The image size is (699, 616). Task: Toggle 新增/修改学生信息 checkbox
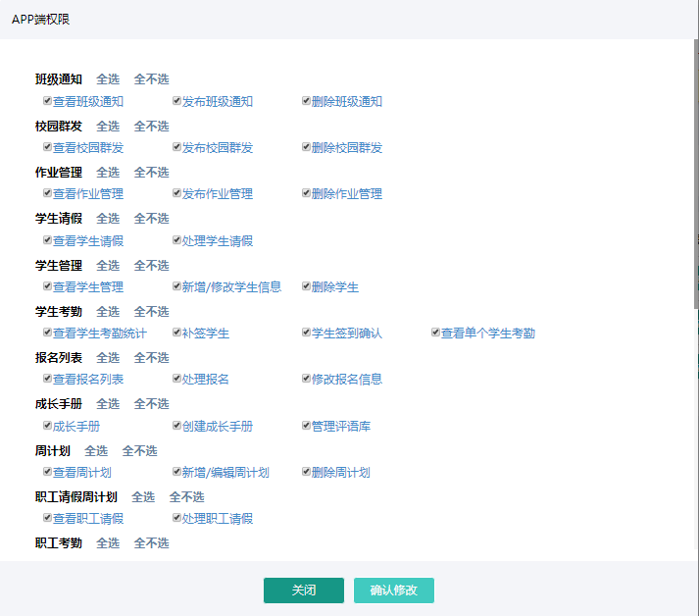176,286
